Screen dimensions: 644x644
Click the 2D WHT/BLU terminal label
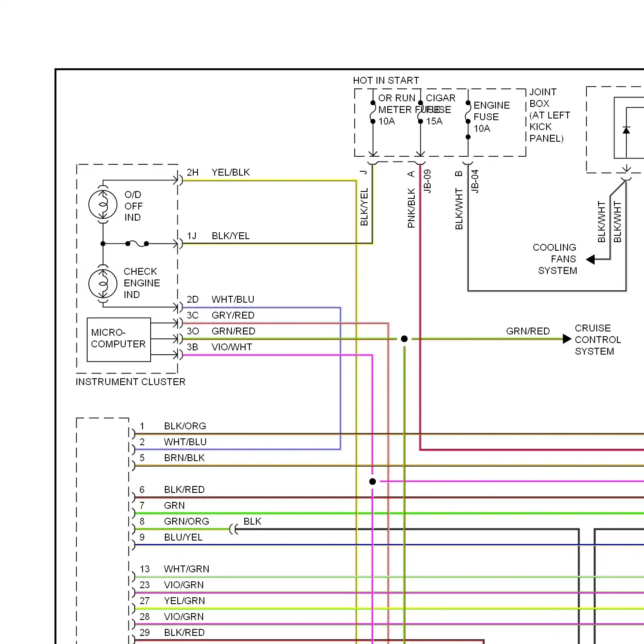[220, 300]
